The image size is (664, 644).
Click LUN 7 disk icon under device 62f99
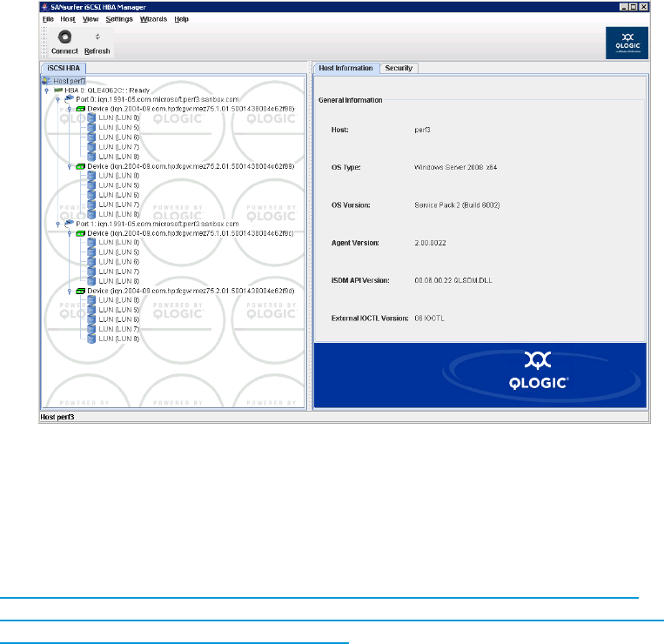click(91, 205)
